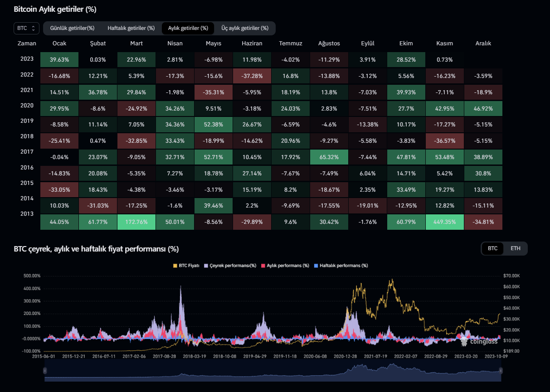The image size is (550, 392).
Task: Click the 449.35% cell for Kasım 2013
Action: click(x=445, y=223)
